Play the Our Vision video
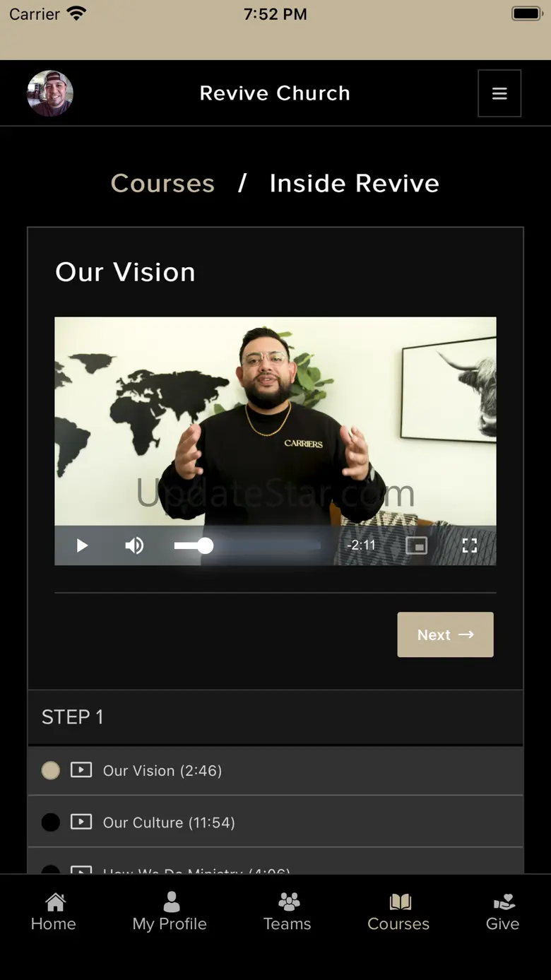Screen dimensions: 551x980 click(x=82, y=545)
